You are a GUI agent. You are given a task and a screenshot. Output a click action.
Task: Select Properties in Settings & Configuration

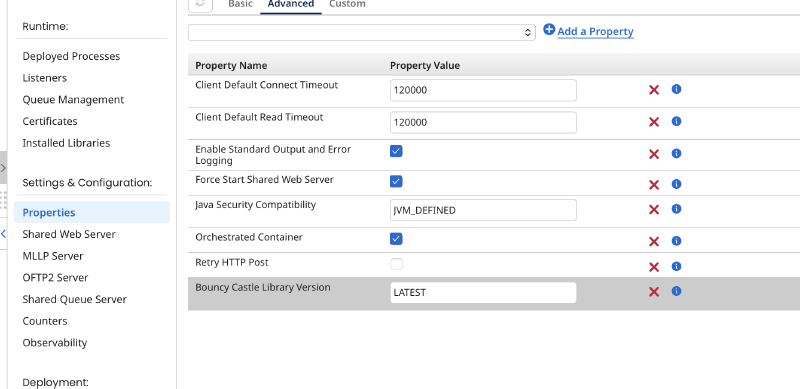(92, 212)
